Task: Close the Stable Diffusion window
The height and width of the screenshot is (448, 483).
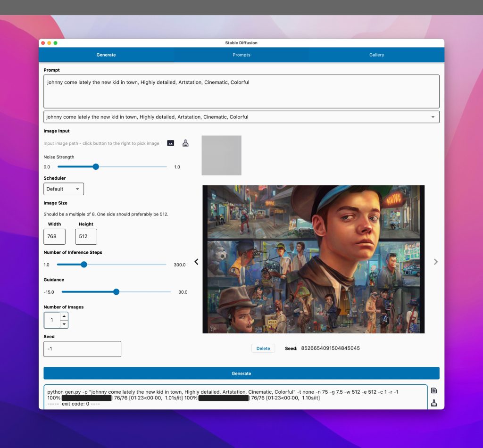Action: [43, 43]
